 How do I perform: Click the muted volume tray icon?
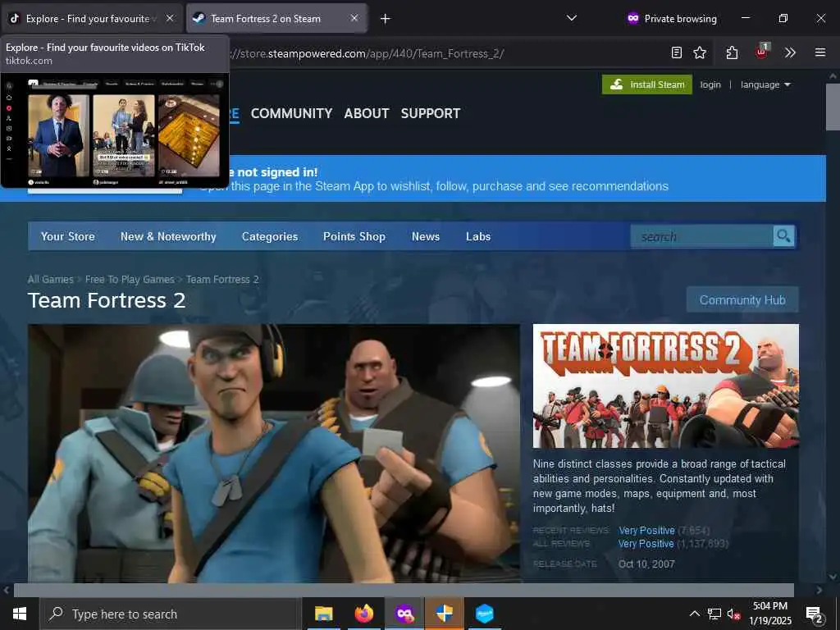point(733,614)
